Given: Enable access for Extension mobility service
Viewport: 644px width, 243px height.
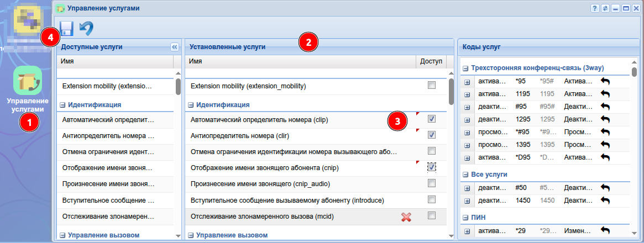Looking at the screenshot, I should coord(431,85).
